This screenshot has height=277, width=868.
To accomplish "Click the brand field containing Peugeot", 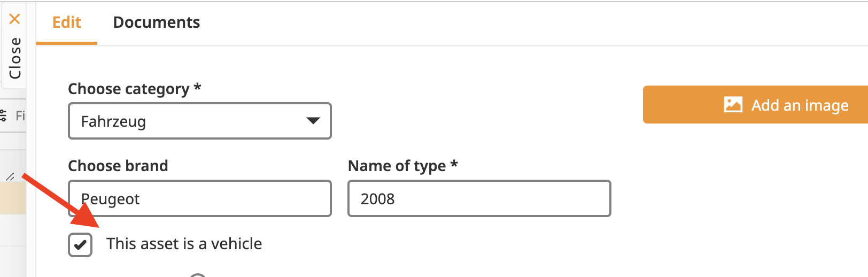I will pyautogui.click(x=199, y=198).
